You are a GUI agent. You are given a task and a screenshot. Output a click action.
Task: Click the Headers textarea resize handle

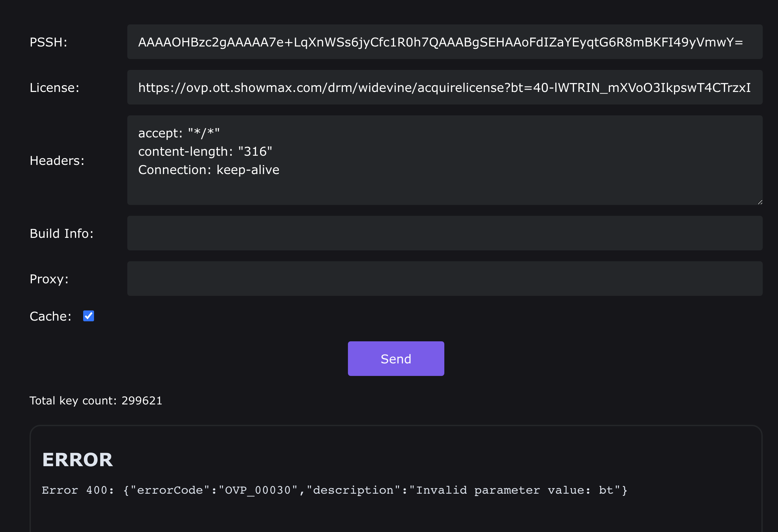pyautogui.click(x=760, y=202)
